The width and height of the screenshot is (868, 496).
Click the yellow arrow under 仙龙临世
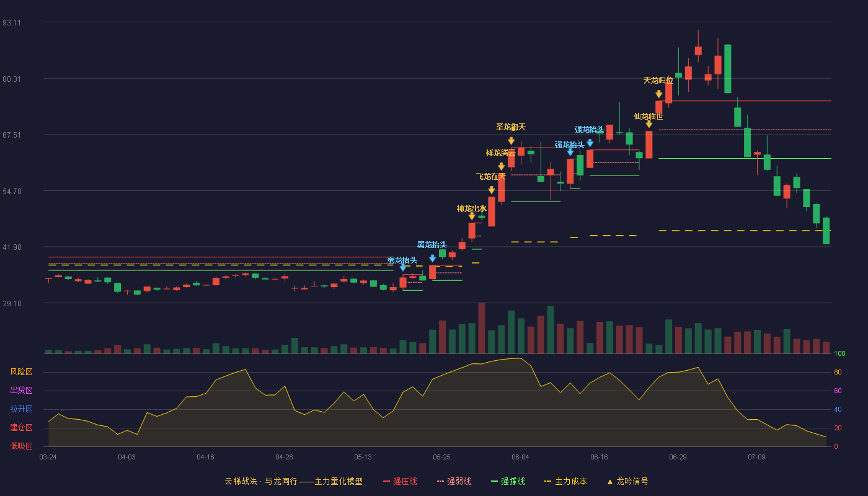point(649,125)
